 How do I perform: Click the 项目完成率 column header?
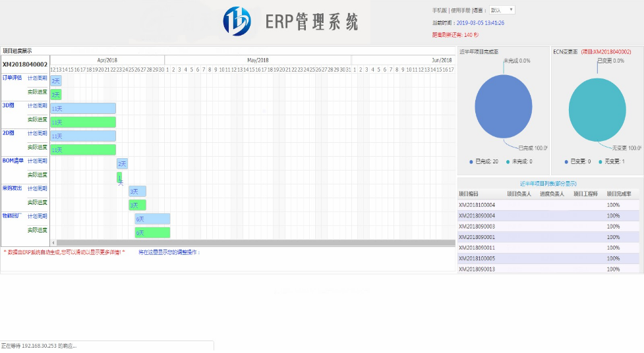click(619, 194)
